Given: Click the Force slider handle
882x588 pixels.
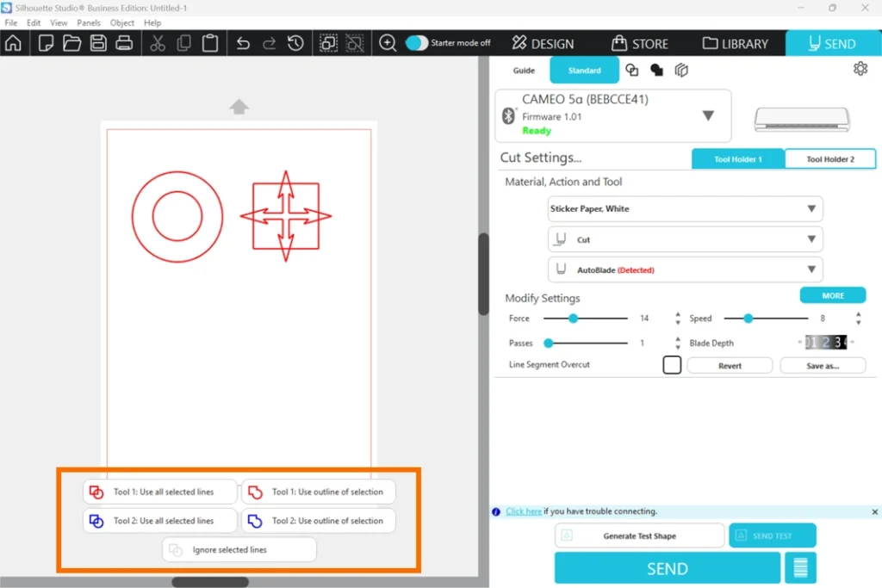Looking at the screenshot, I should point(573,319).
